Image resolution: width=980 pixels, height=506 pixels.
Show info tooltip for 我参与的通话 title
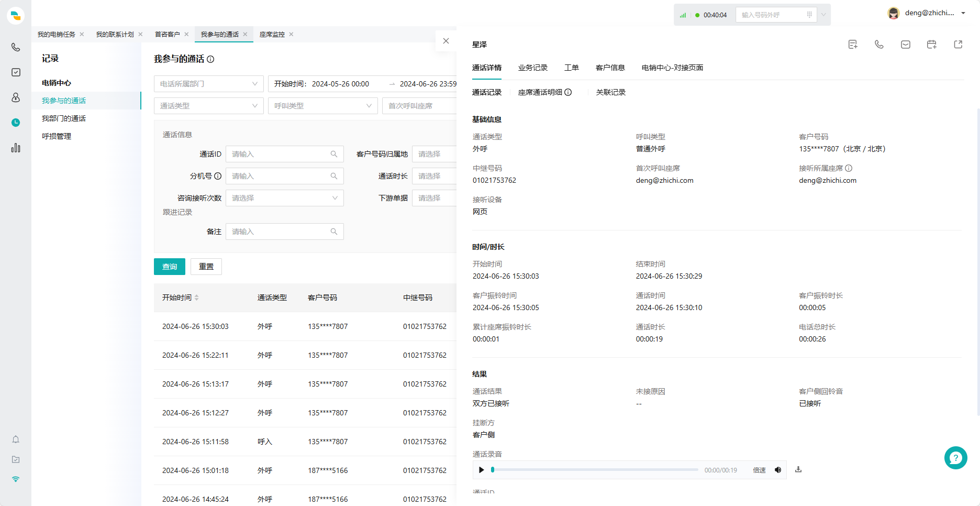(210, 59)
